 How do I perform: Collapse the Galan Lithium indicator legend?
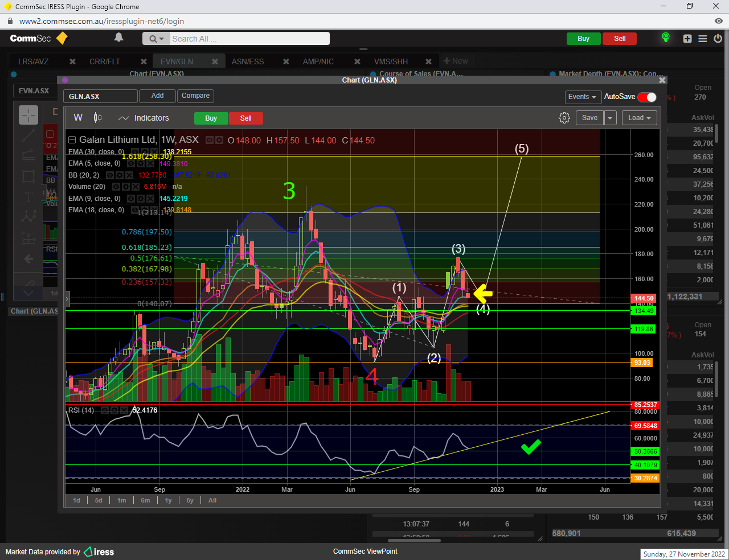[72, 140]
